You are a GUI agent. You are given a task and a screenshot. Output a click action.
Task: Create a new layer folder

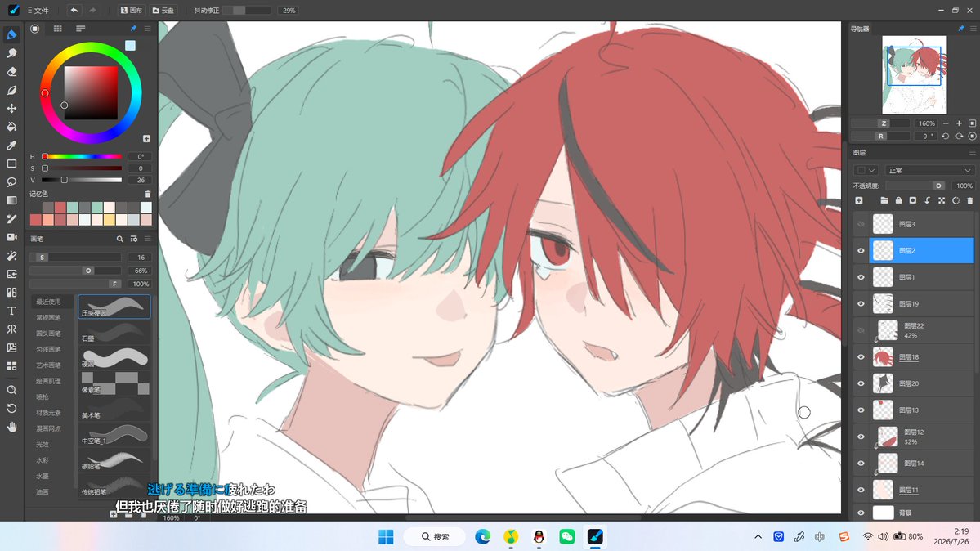coord(884,201)
